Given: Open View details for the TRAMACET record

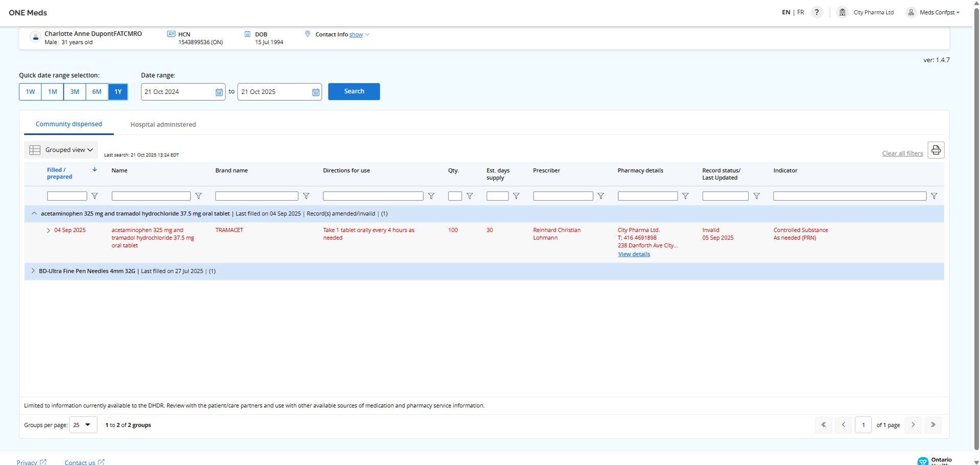Looking at the screenshot, I should click(634, 254).
